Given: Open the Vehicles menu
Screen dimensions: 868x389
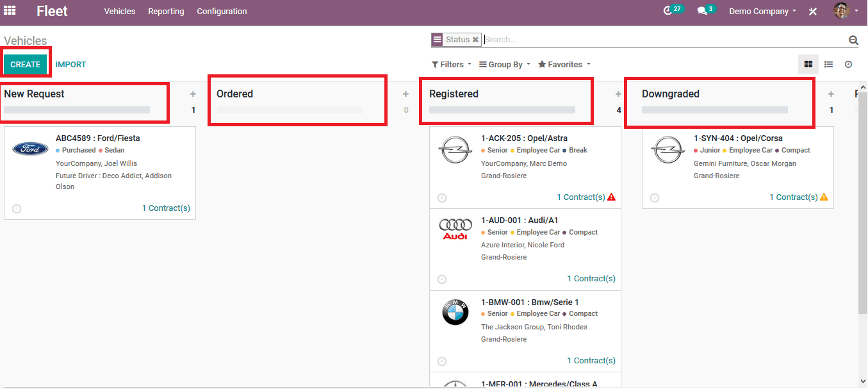Looking at the screenshot, I should (120, 12).
